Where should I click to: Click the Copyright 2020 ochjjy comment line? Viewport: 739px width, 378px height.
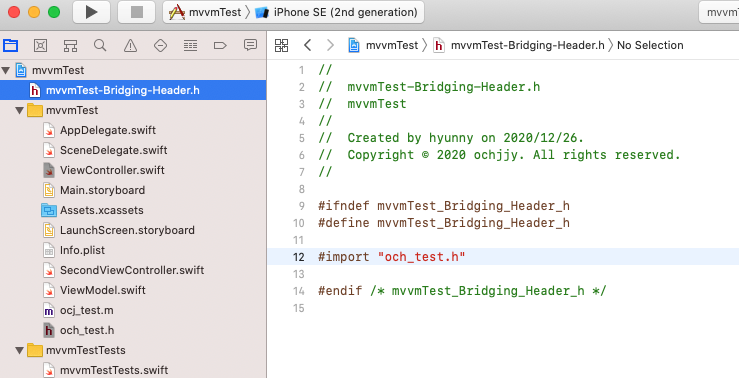(500, 155)
